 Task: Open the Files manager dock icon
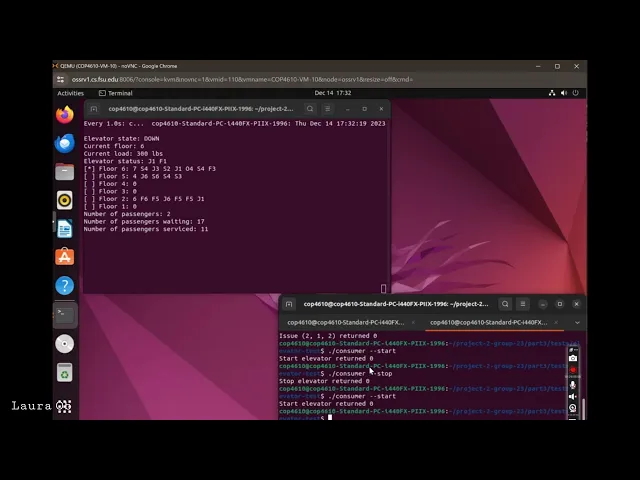(64, 172)
